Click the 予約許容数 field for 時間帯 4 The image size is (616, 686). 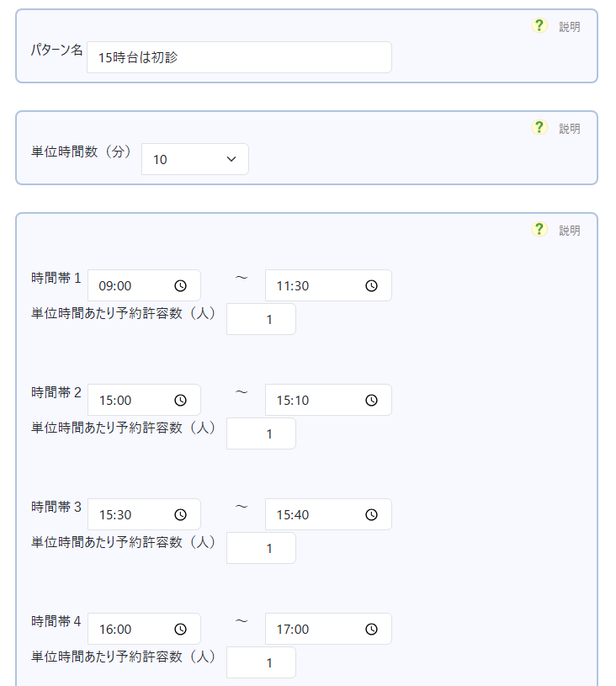(x=261, y=662)
